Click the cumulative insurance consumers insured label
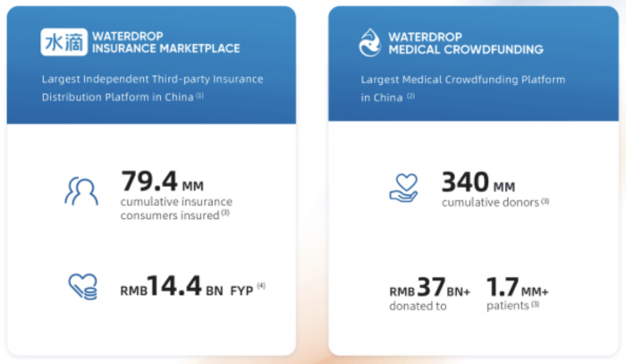626x364 pixels. [173, 208]
